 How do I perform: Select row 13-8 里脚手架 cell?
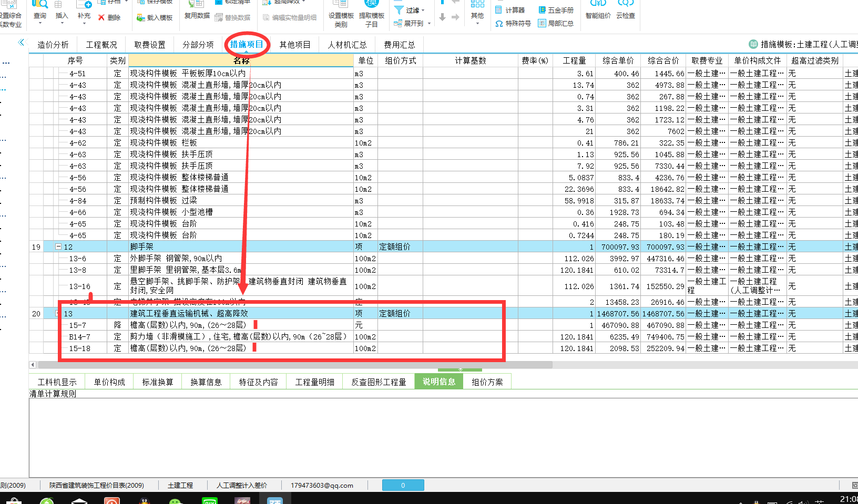[241, 270]
